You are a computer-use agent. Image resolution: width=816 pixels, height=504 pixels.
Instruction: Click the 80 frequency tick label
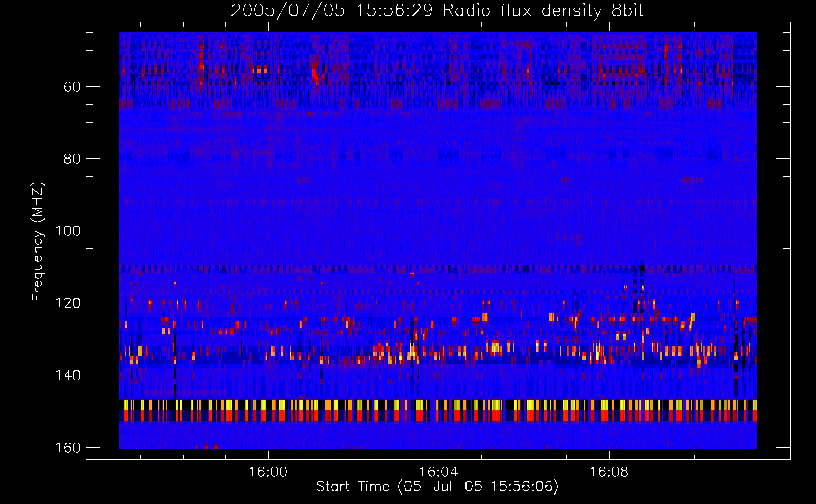click(x=72, y=159)
